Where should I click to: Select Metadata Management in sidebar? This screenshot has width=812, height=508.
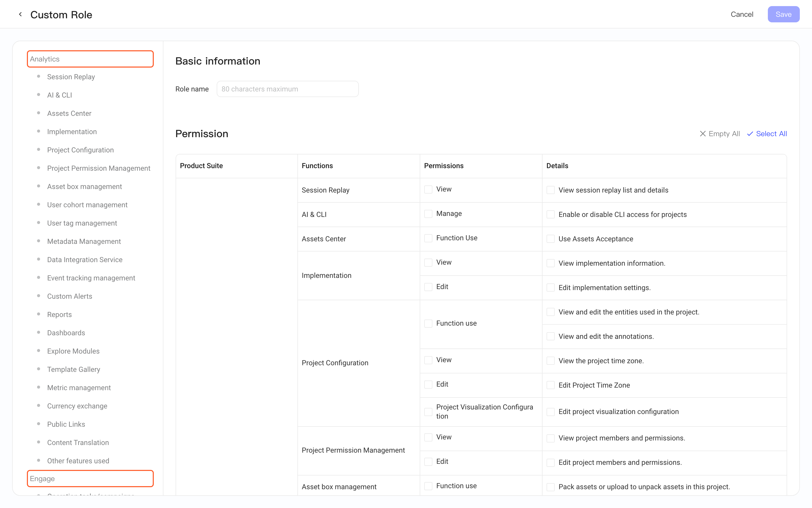(84, 242)
